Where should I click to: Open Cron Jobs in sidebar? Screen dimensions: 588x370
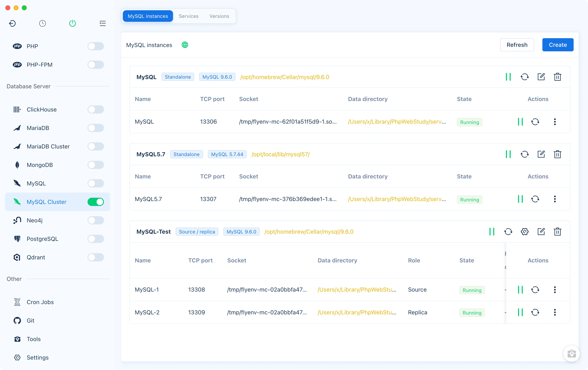pos(57,302)
